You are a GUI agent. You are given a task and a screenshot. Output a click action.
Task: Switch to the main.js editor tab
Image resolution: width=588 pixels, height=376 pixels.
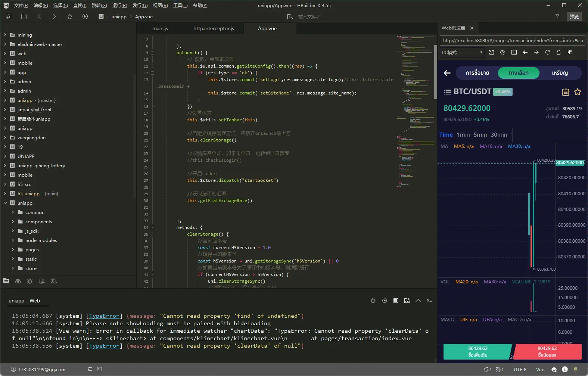(160, 28)
